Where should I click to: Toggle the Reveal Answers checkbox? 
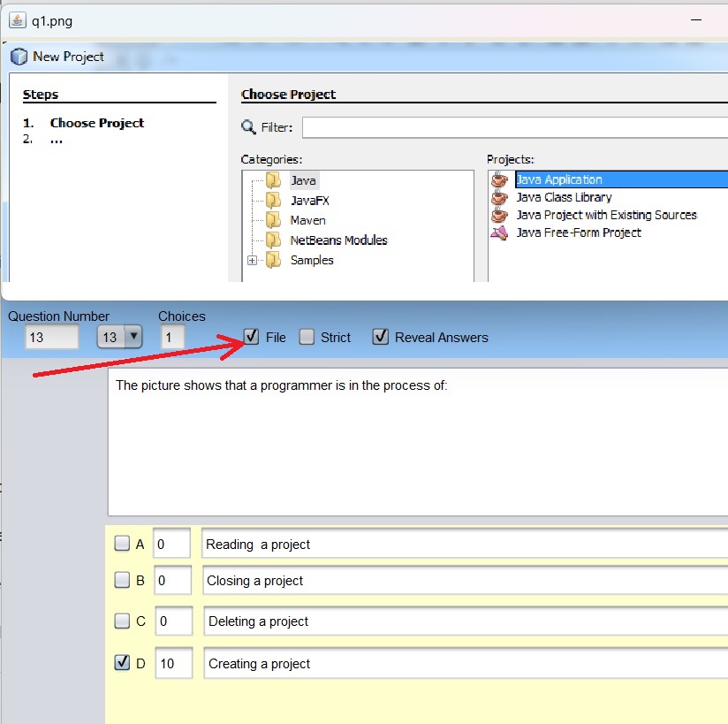pyautogui.click(x=380, y=337)
